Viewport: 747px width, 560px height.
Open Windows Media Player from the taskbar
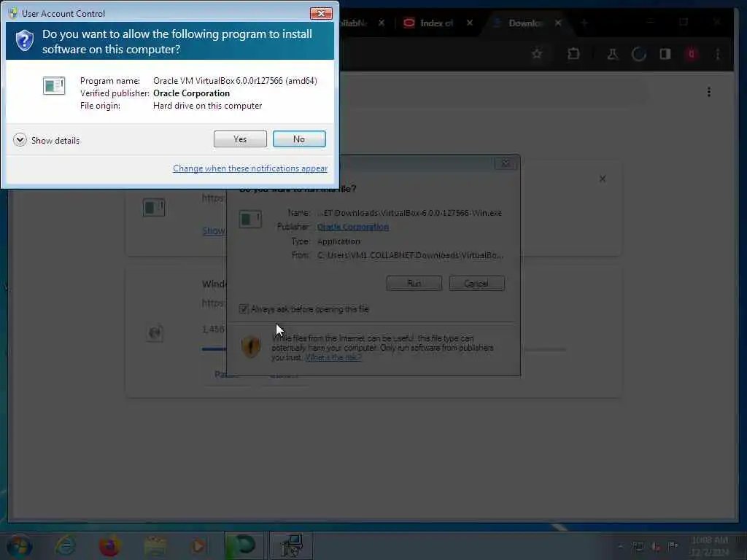198,545
